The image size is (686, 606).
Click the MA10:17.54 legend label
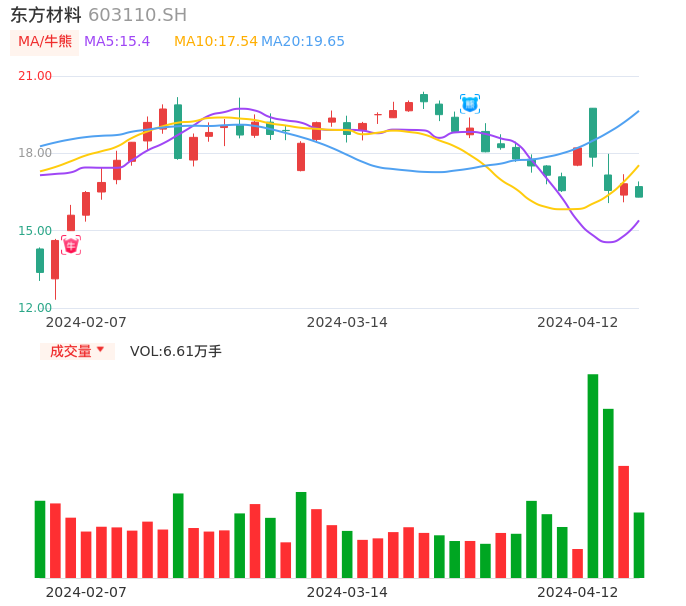click(x=216, y=42)
